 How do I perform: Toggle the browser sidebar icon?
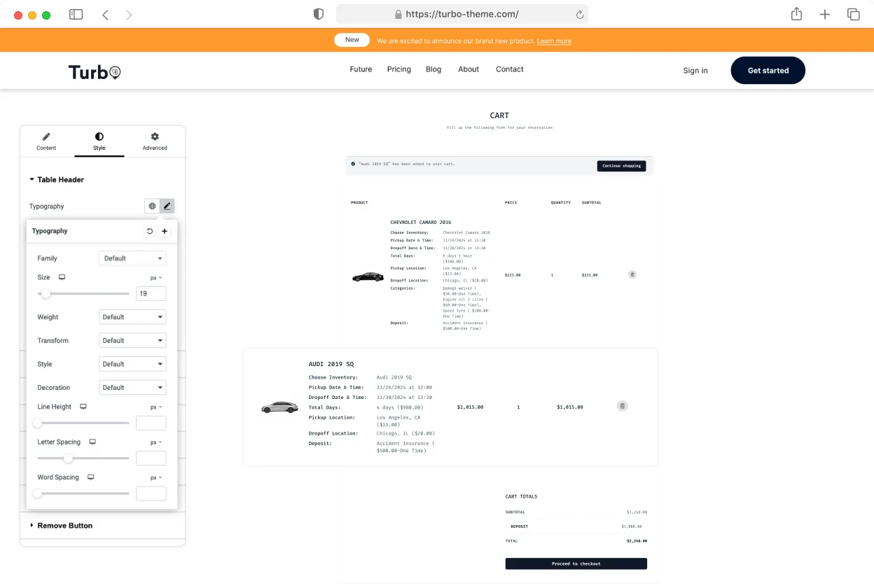76,14
